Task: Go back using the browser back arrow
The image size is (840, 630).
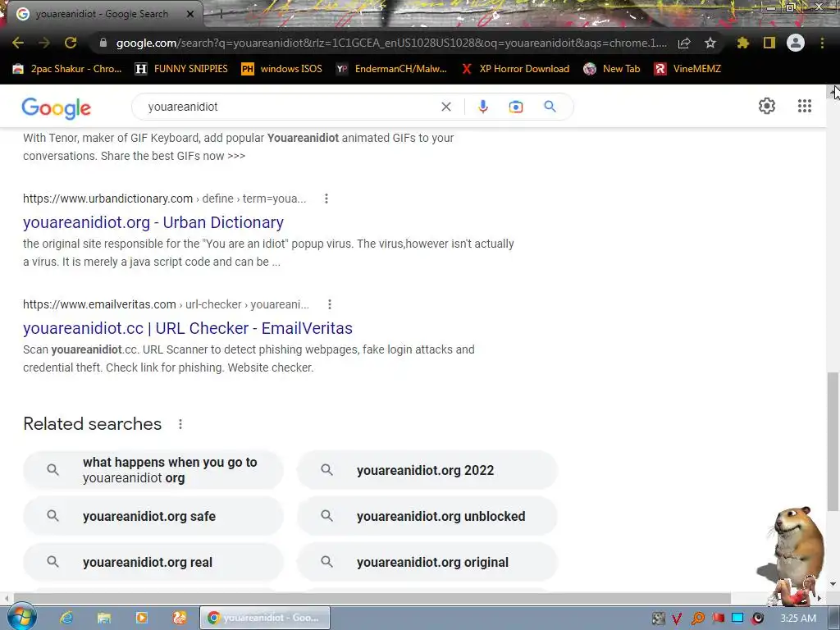Action: coord(18,43)
